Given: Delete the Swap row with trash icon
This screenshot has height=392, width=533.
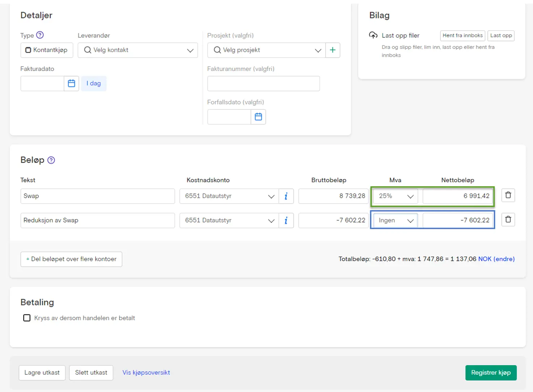Looking at the screenshot, I should pyautogui.click(x=508, y=195).
